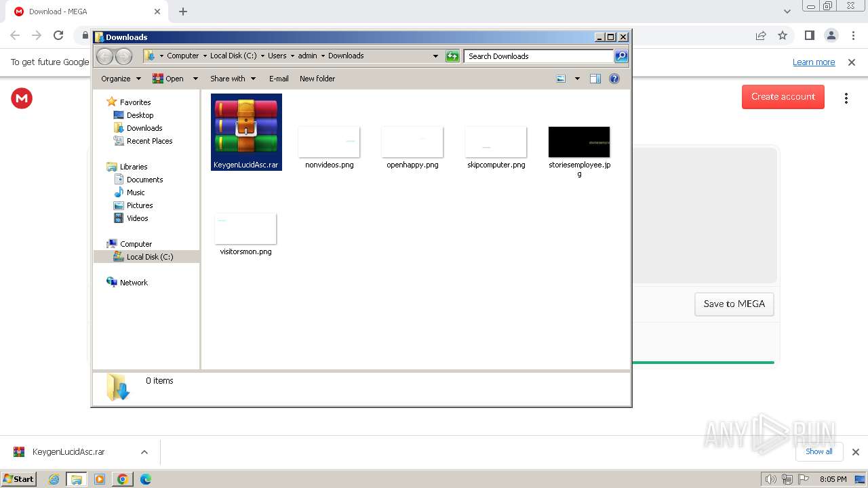Open the MEGA page three-dot menu
The height and width of the screenshot is (488, 868).
(x=846, y=99)
